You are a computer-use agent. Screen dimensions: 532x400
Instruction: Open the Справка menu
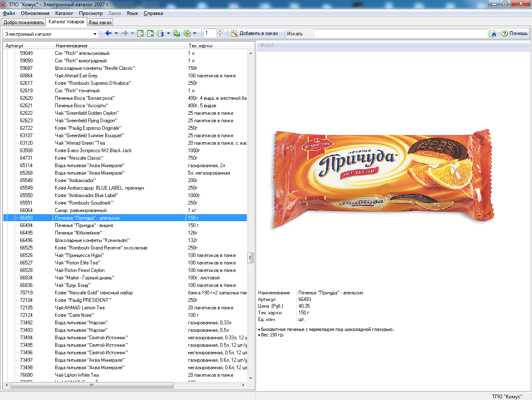coord(153,13)
